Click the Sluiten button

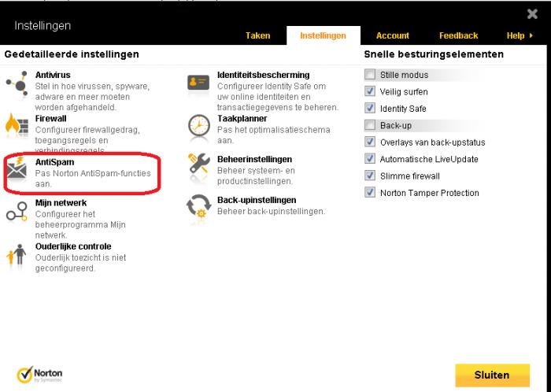pos(492,375)
